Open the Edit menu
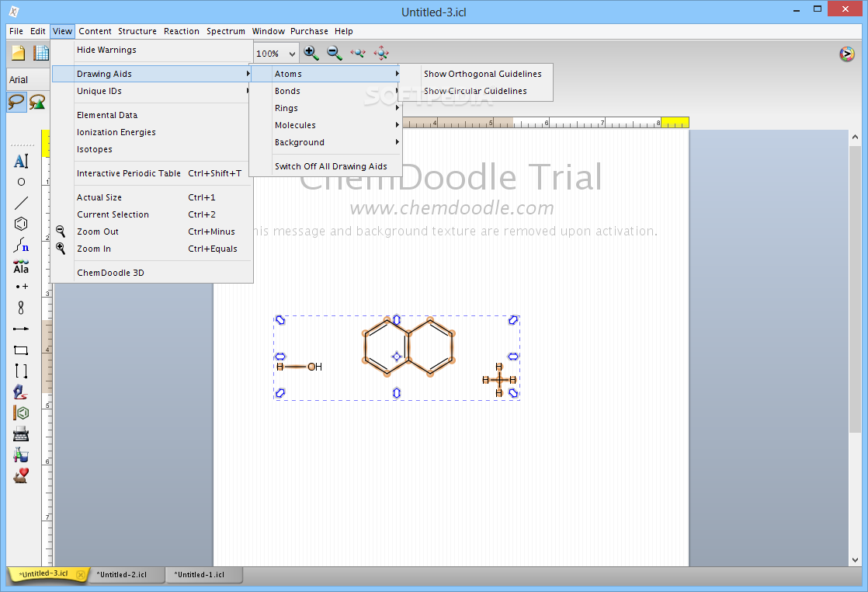The image size is (868, 592). 37,31
